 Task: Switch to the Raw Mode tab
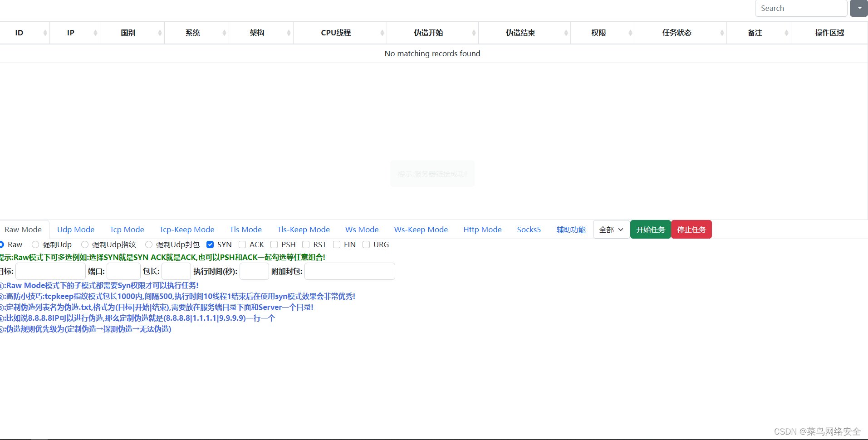[23, 230]
